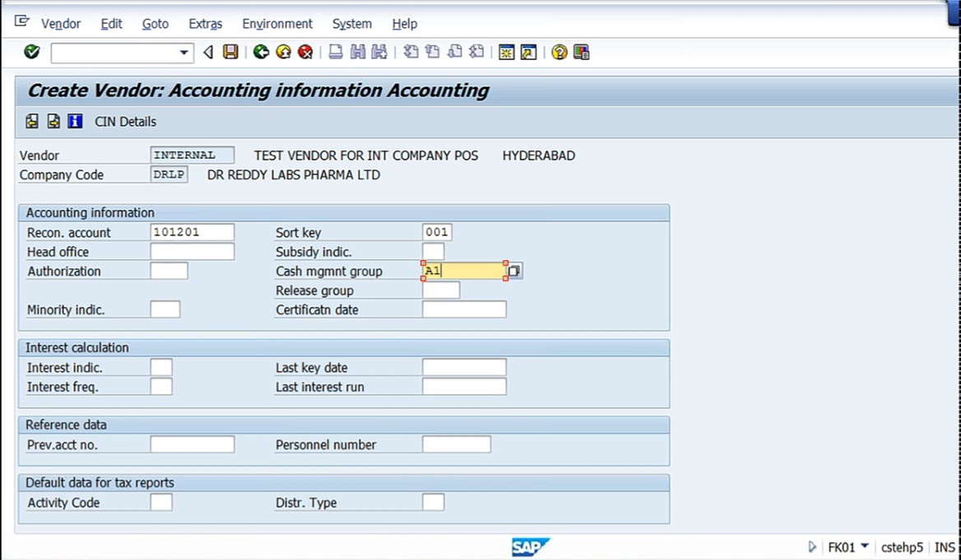Click the HYDERABAD city text
The image size is (961, 560).
pos(539,155)
